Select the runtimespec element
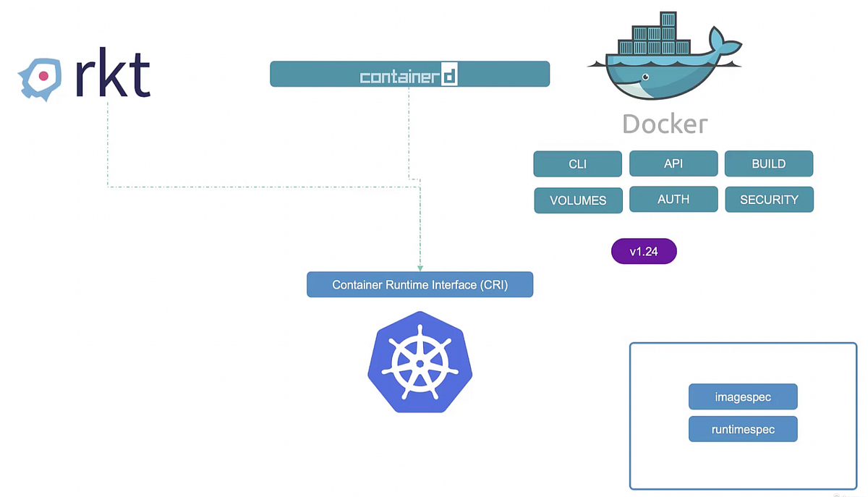Viewport: 868px width, 497px height. click(x=743, y=428)
